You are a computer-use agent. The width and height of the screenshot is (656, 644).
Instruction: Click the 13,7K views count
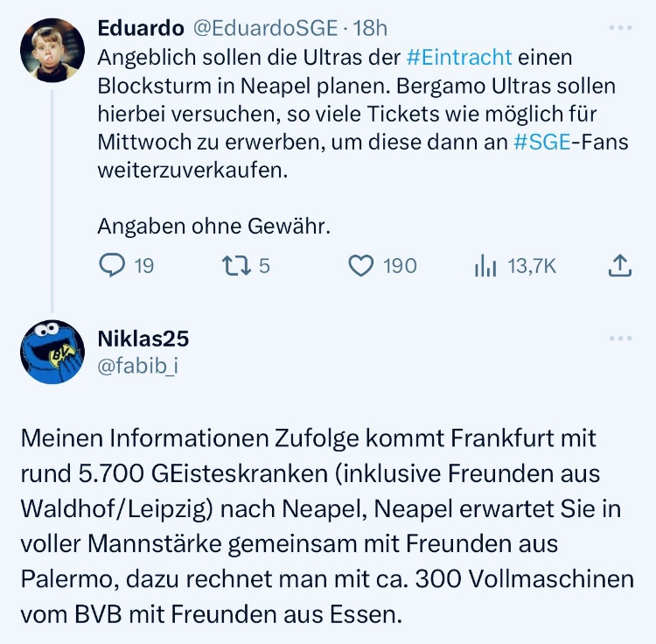coord(532,265)
